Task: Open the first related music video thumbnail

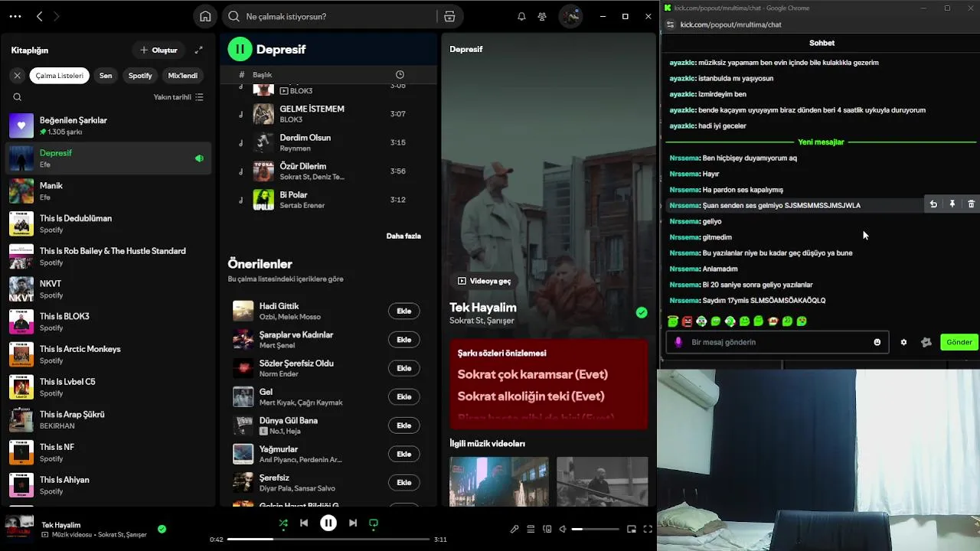Action: coord(499,481)
